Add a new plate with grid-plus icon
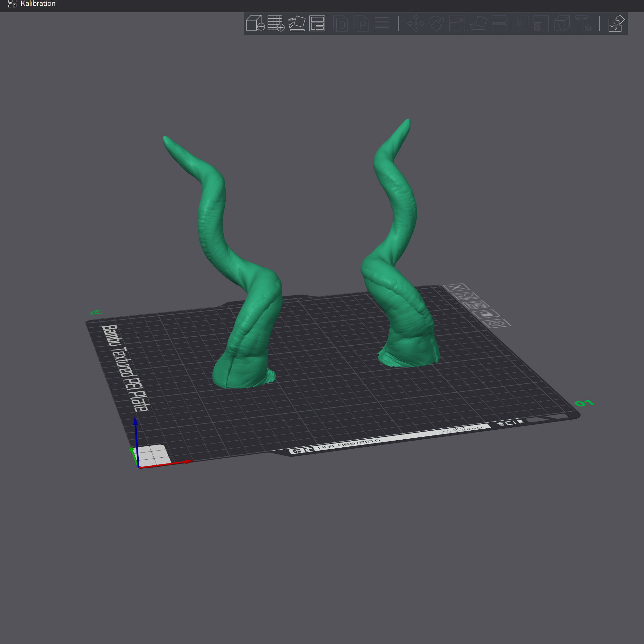The height and width of the screenshot is (644, 644). (276, 23)
